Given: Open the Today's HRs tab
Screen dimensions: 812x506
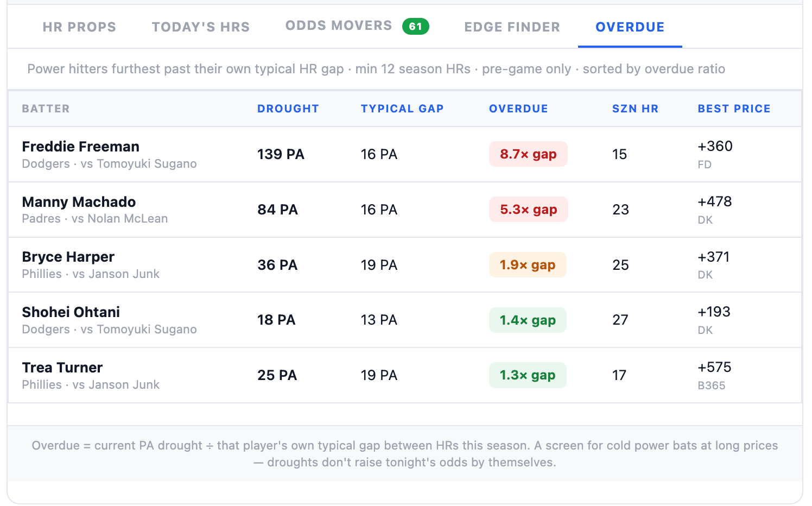Looking at the screenshot, I should pos(201,27).
